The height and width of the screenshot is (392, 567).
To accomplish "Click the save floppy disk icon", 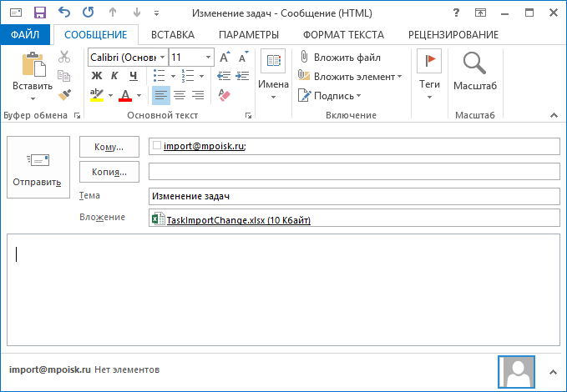I will pos(39,13).
